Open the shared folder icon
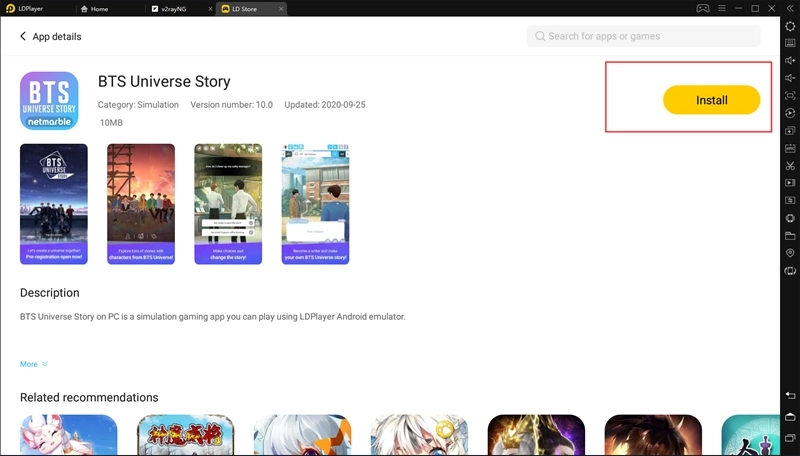 click(790, 236)
